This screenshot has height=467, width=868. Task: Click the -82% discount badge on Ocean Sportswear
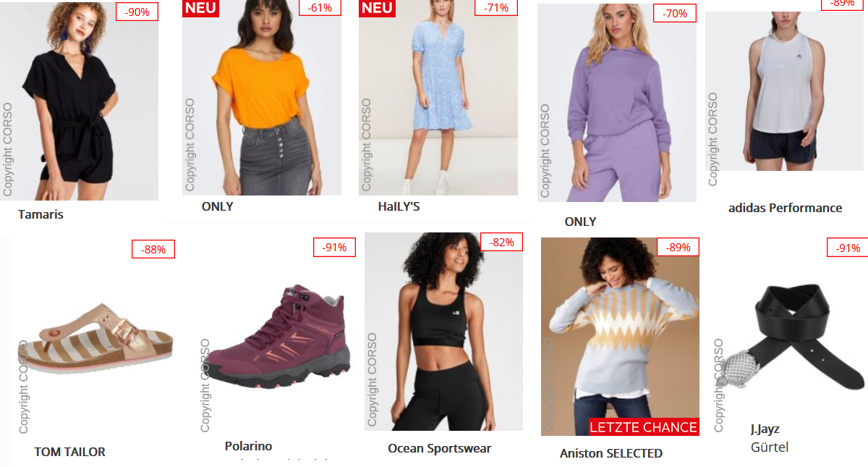[501, 242]
